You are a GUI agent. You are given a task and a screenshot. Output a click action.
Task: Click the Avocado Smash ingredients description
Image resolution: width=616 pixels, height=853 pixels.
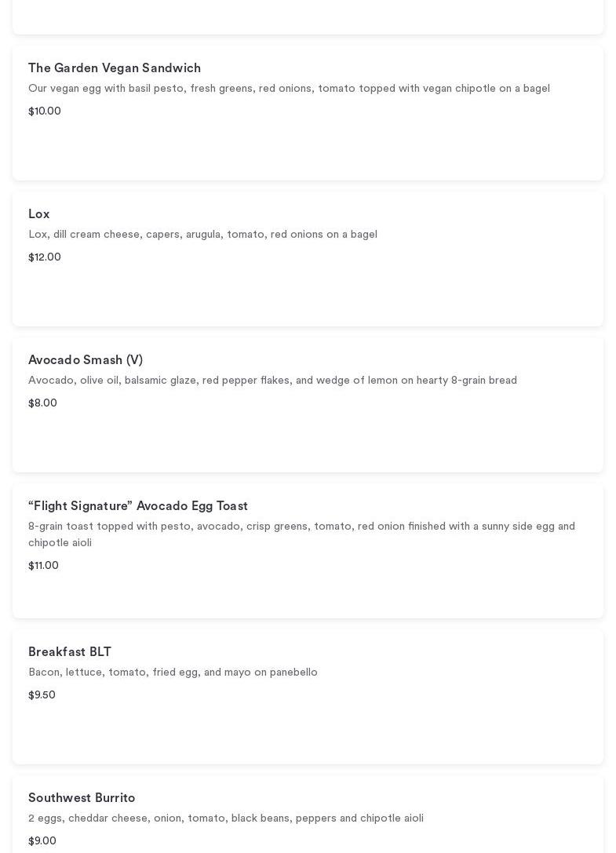point(272,381)
